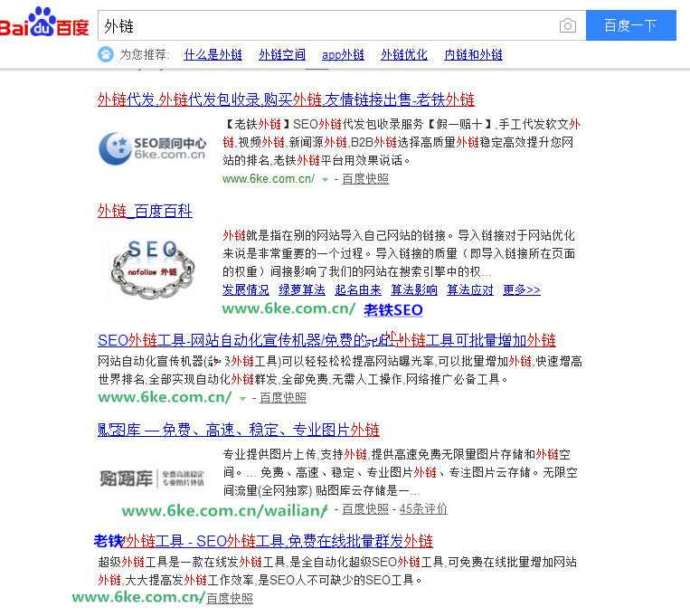Click snippet text starting 超级外链工具是一款

(x=337, y=571)
